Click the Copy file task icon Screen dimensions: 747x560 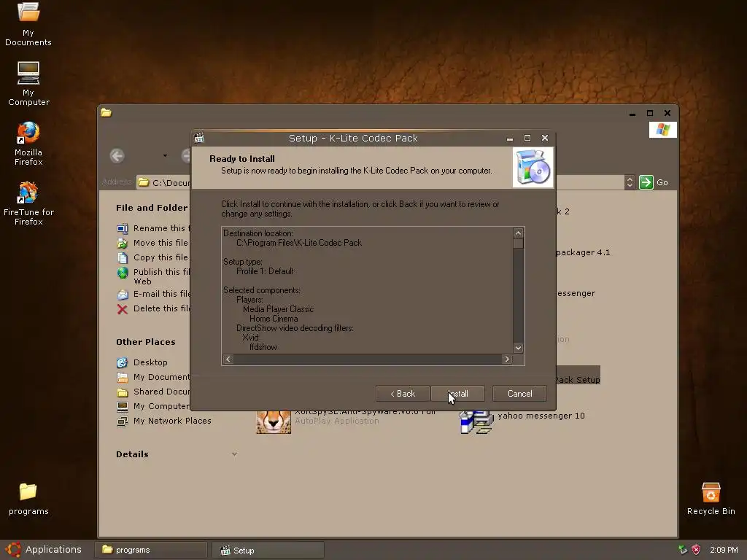coord(123,257)
